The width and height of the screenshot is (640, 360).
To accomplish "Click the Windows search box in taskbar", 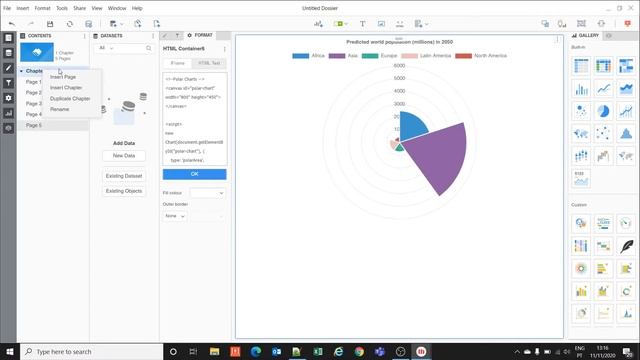I will (x=92, y=352).
